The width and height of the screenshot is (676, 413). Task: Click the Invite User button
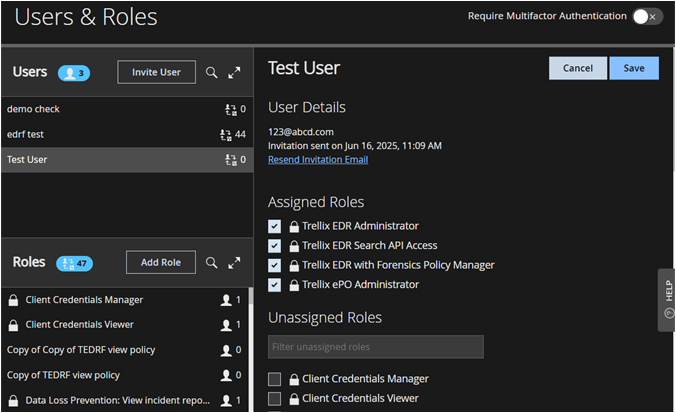point(156,72)
